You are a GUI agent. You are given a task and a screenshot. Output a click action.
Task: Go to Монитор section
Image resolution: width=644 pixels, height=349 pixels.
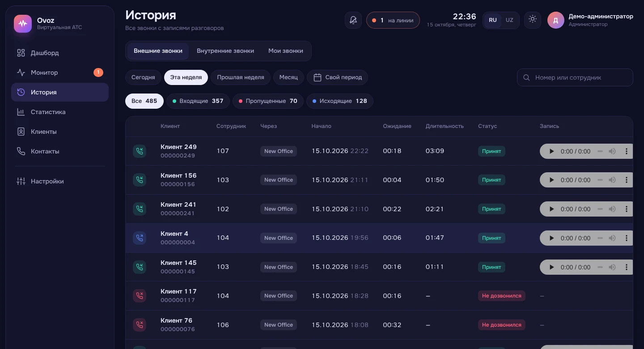(x=60, y=72)
